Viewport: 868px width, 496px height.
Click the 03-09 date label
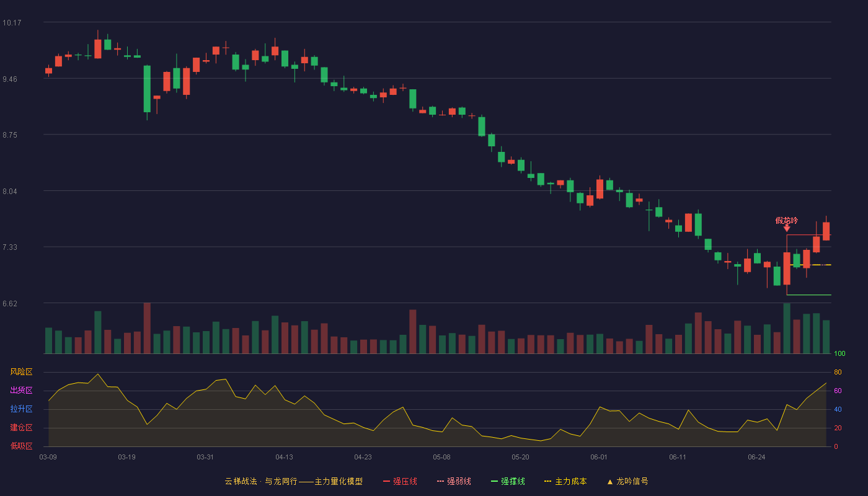(x=48, y=457)
